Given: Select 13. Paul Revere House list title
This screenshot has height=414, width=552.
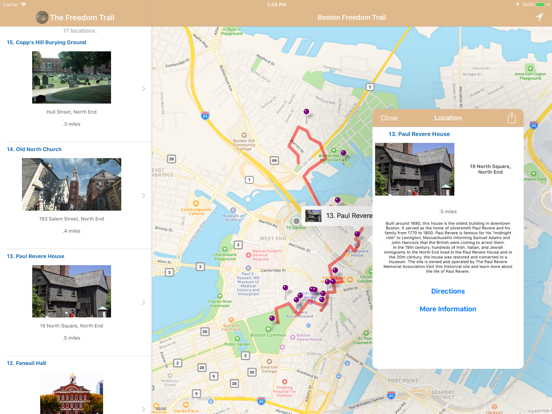Looking at the screenshot, I should (x=36, y=256).
